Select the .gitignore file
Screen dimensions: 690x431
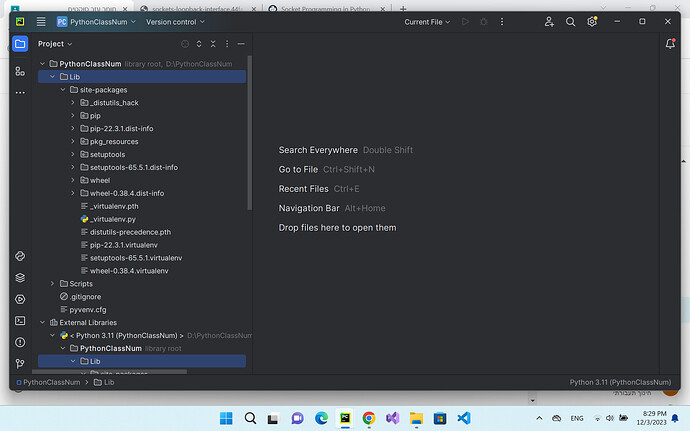[142, 297]
